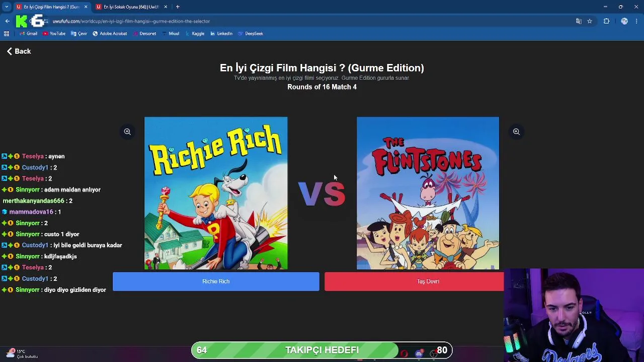644x362 pixels.
Task: Select the Richie Rich poster image
Action: [216, 194]
